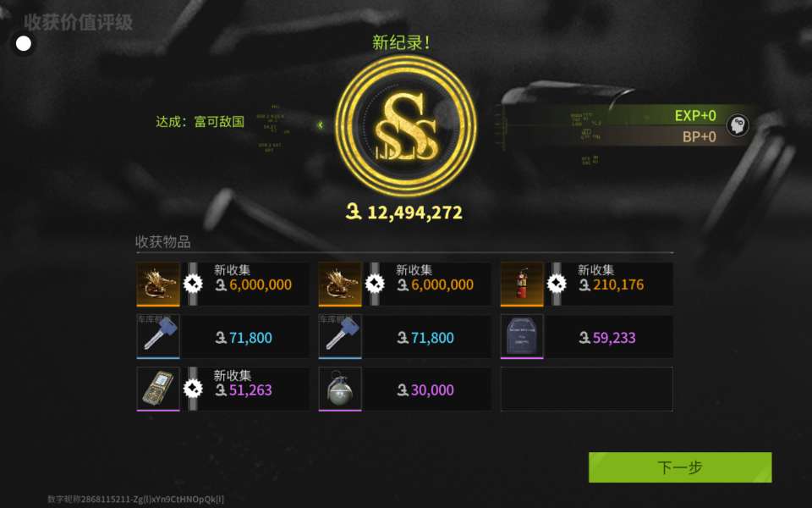Click the white circle record button

pyautogui.click(x=24, y=43)
